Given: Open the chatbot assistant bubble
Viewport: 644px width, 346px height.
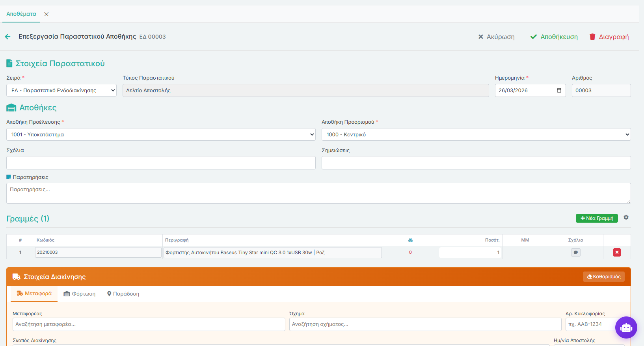Looking at the screenshot, I should 626,327.
